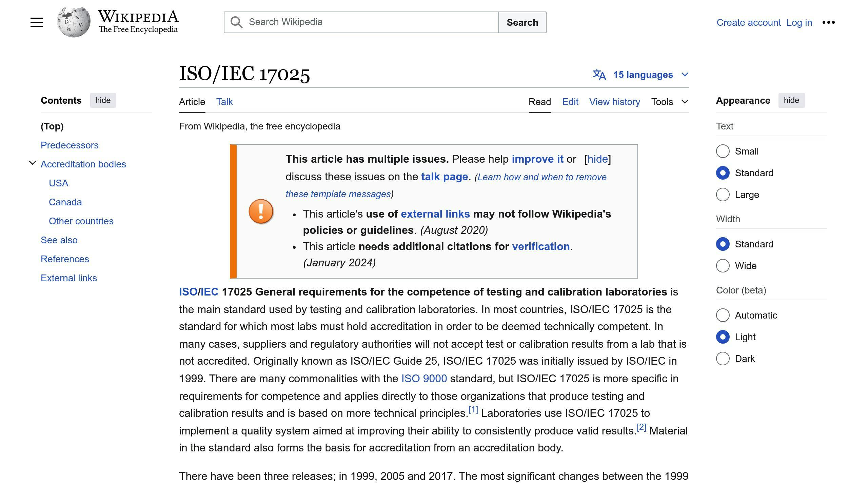Viewport: 868px width, 488px height.
Task: Select Light color mode
Action: [x=723, y=337]
